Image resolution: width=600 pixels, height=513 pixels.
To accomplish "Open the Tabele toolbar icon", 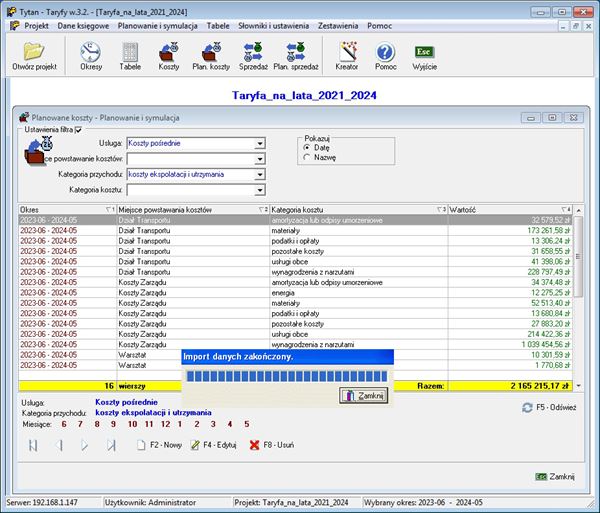I will pyautogui.click(x=130, y=51).
